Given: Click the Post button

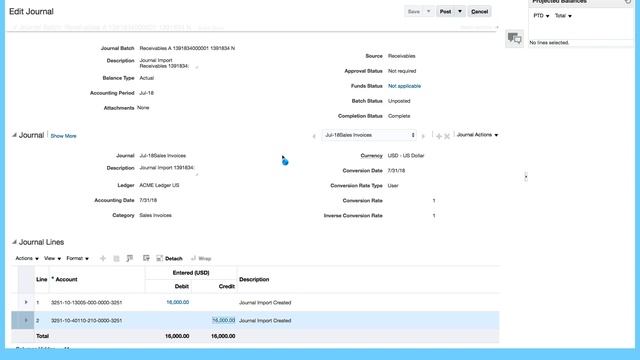Looking at the screenshot, I should [x=445, y=11].
